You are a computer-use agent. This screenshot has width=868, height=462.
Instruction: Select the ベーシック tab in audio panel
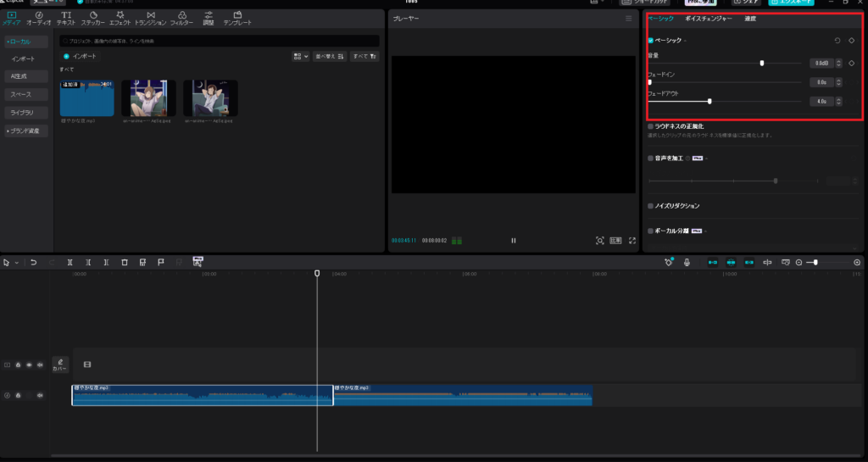[661, 19]
